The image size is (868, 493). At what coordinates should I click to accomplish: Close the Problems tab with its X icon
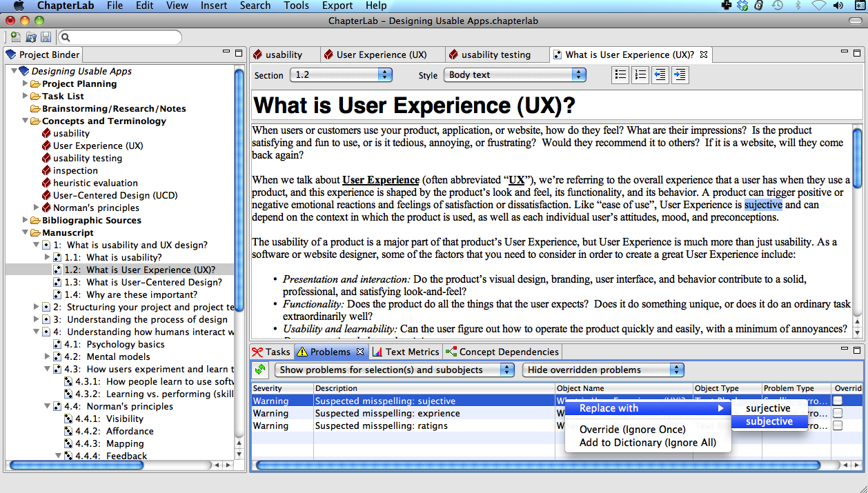(359, 352)
